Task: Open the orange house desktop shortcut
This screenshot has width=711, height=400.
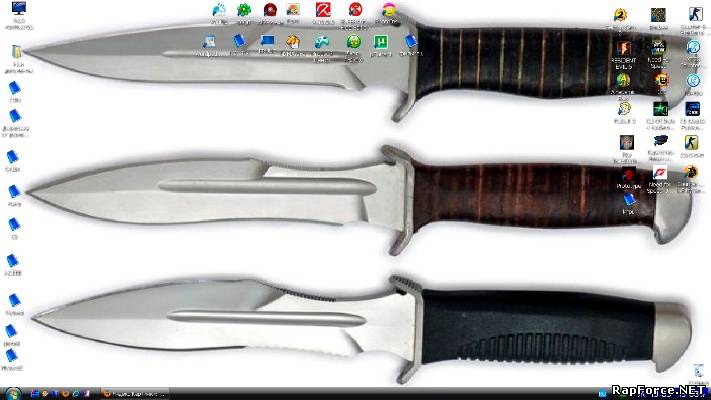Action: 293,42
